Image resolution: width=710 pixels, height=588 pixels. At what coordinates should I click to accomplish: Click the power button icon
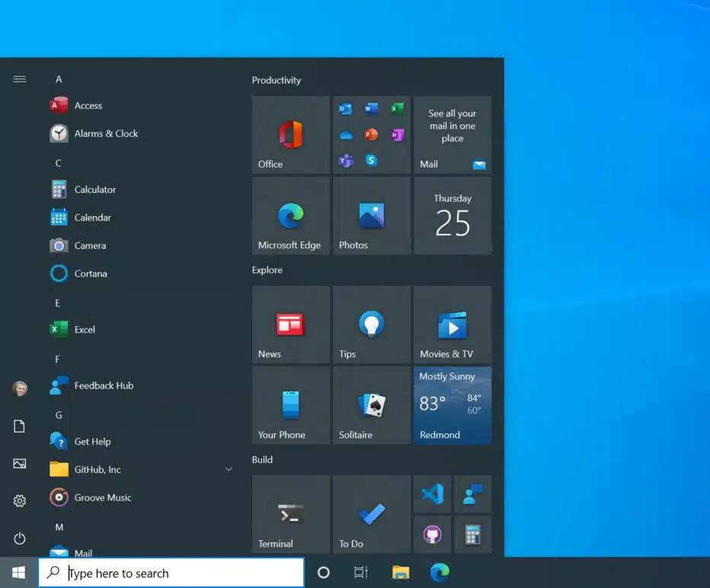point(20,538)
